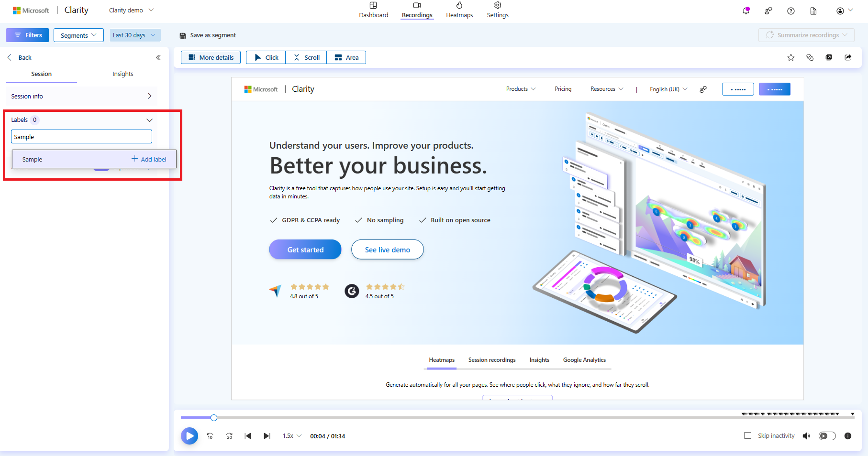Go back using the Back arrow
Viewport: 868px width, 456px height.
pyautogui.click(x=19, y=57)
